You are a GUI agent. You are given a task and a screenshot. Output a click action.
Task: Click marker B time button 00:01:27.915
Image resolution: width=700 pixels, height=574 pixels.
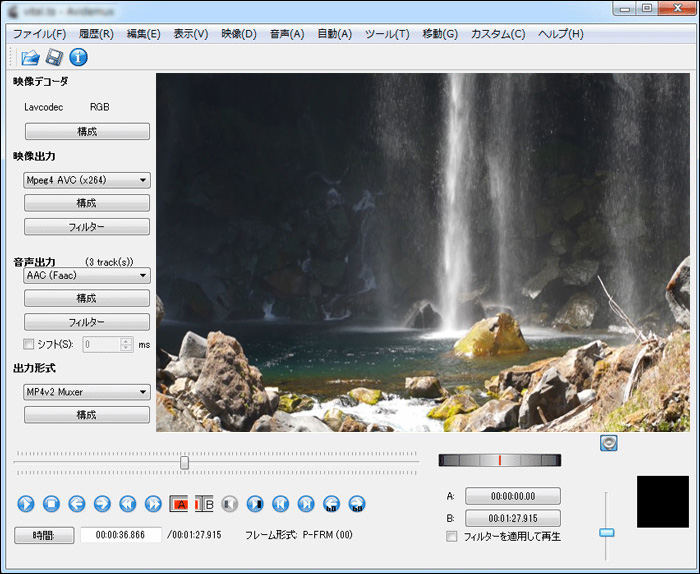pos(513,518)
